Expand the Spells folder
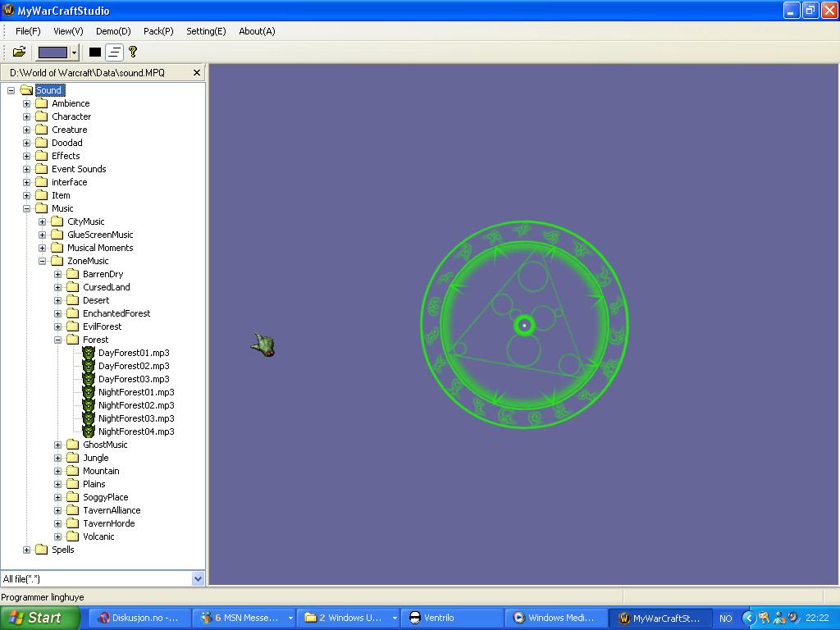 (26, 550)
